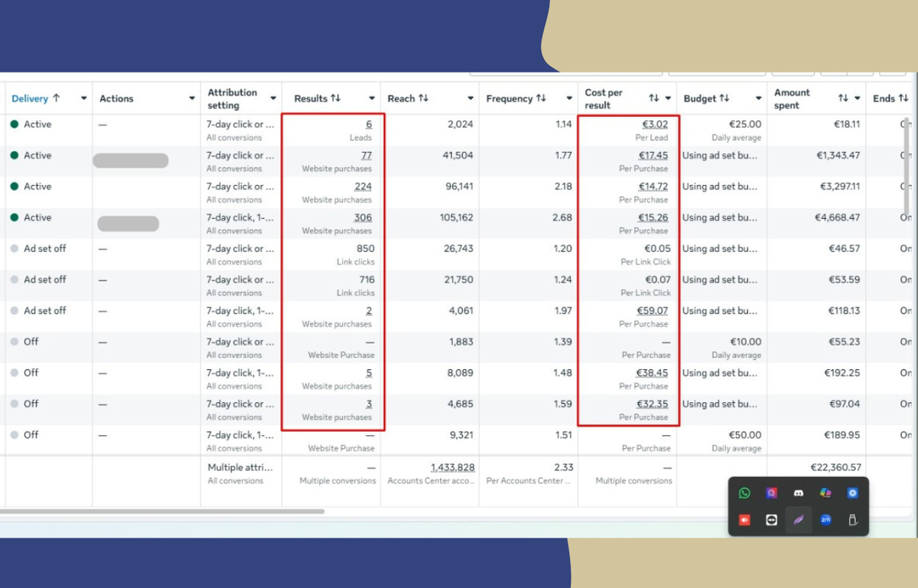The height and width of the screenshot is (588, 918).
Task: Open Discord from the system tray popup
Action: (799, 493)
